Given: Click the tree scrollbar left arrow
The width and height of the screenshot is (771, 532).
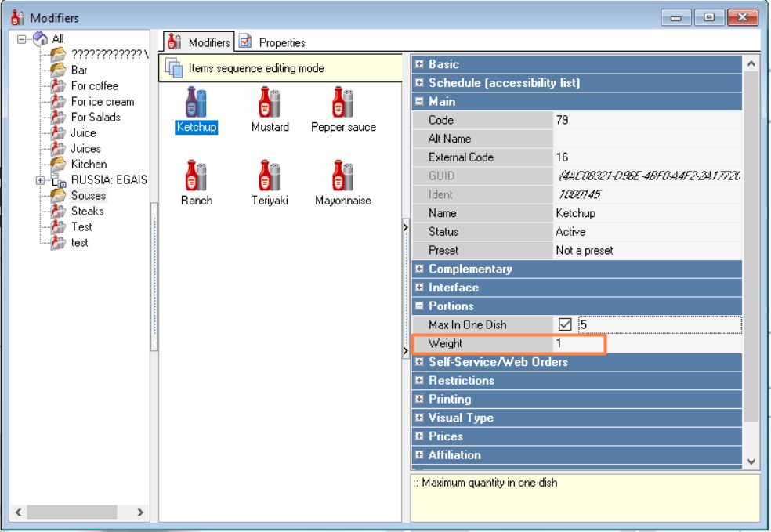Looking at the screenshot, I should tap(18, 512).
